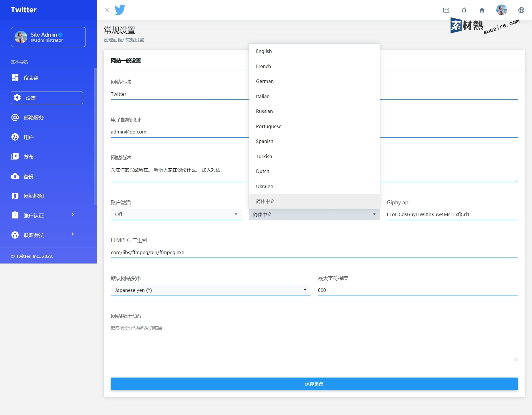
Task: Expand the 账户认证 submenu chevron
Action: [x=73, y=214]
